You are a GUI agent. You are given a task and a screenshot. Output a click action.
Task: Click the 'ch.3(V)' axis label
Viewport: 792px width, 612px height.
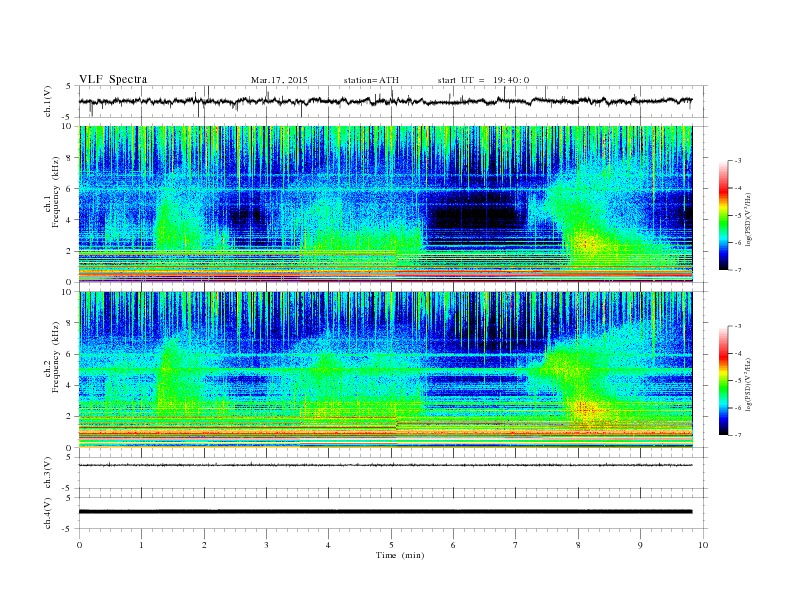47,473
